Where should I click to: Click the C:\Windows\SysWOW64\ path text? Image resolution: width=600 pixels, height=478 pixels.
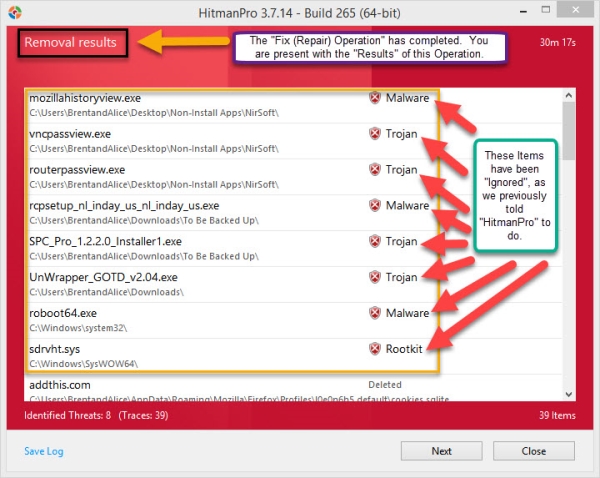(x=83, y=364)
